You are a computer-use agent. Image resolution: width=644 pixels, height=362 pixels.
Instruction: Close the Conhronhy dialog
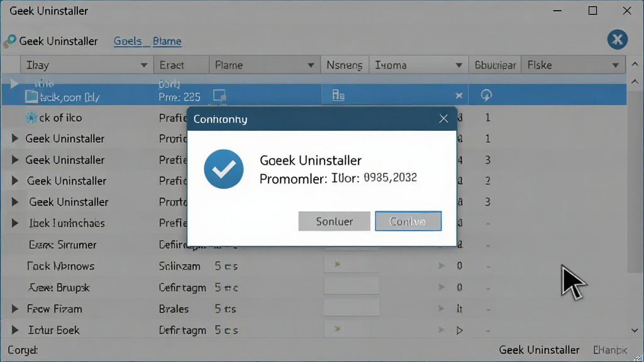[x=443, y=119]
